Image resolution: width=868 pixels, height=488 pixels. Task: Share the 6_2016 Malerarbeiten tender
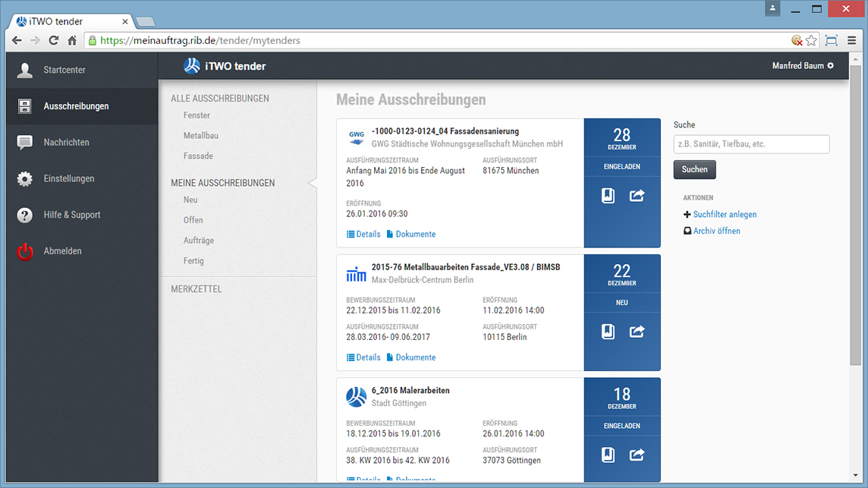click(637, 455)
